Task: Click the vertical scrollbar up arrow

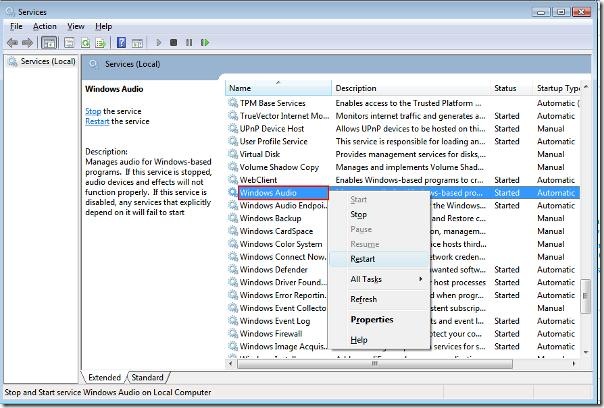Action: (x=586, y=87)
